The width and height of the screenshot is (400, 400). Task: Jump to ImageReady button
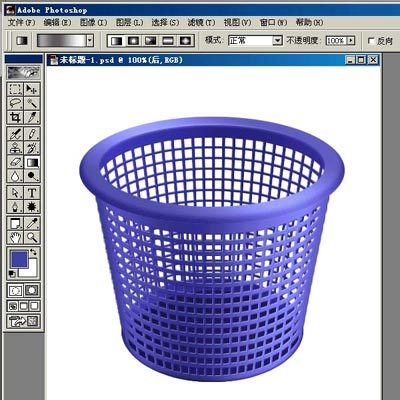tap(23, 321)
